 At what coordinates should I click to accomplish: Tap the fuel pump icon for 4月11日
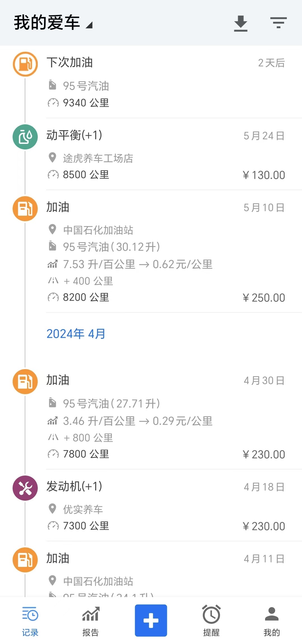point(25,560)
